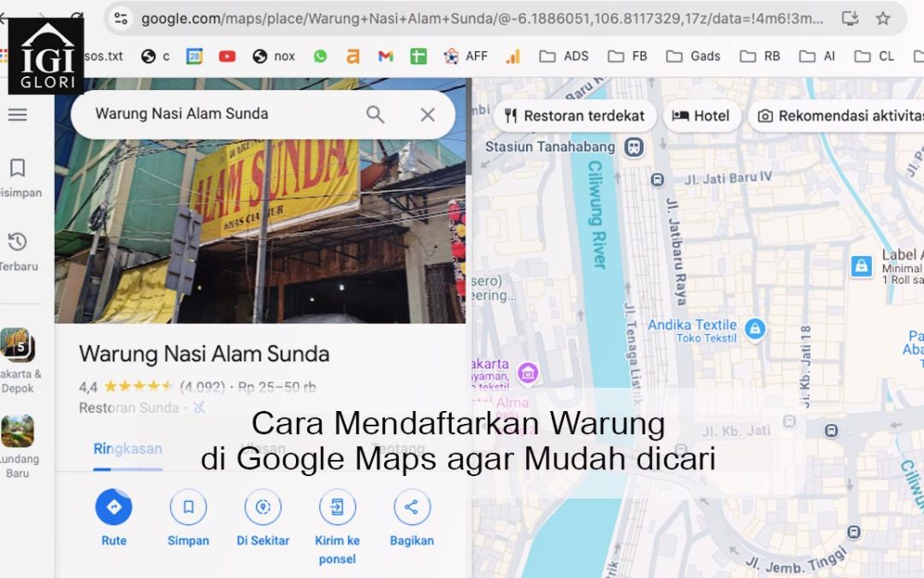Open the green Sheets-style bookmark icon
This screenshot has width=924, height=578.
418,56
